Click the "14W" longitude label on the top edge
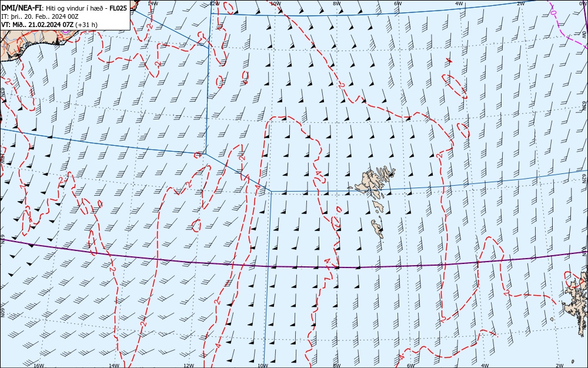This screenshot has width=588, height=368. click(152, 3)
